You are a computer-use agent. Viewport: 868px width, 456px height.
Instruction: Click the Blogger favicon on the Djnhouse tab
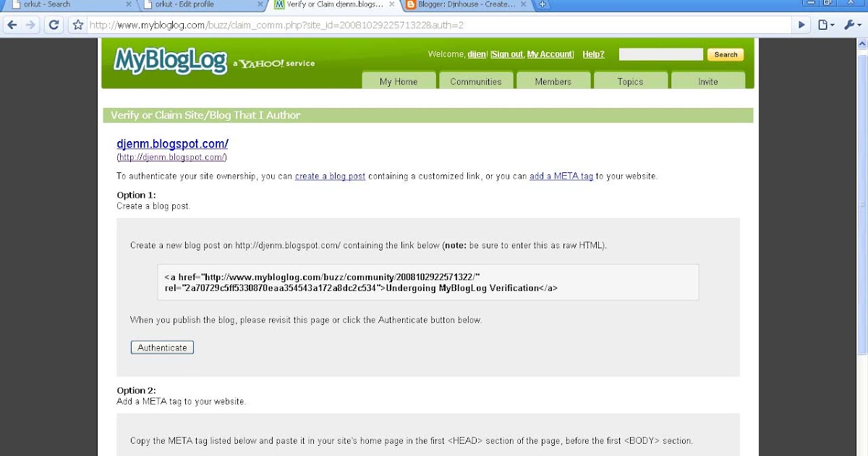(411, 5)
